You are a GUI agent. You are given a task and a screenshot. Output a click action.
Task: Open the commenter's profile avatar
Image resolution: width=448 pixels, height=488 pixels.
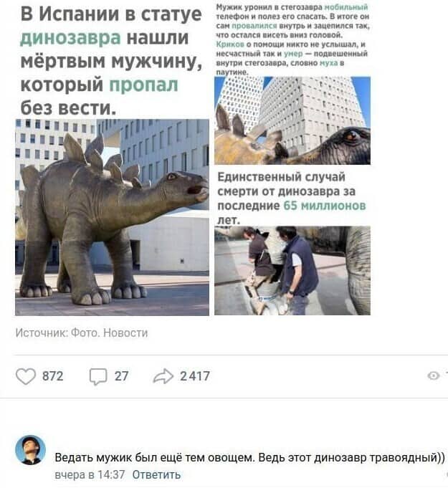pos(31,450)
